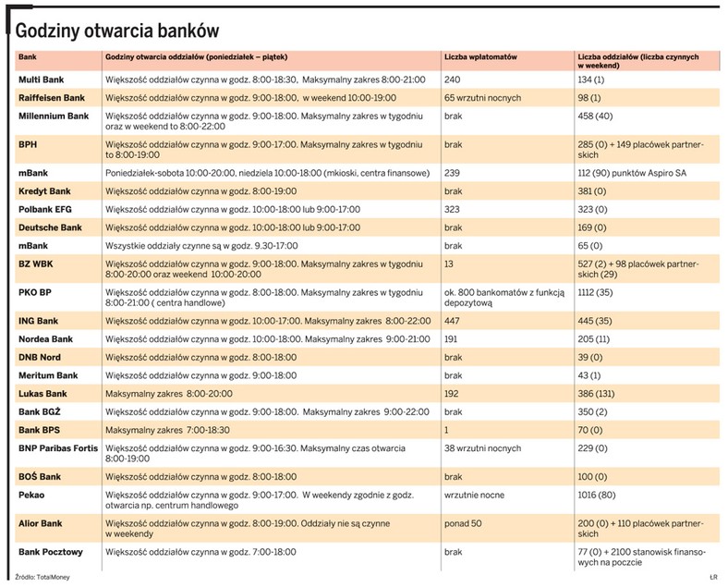This screenshot has width=728, height=588.
Task: Click the BZ WBK row label
Action: click(36, 263)
